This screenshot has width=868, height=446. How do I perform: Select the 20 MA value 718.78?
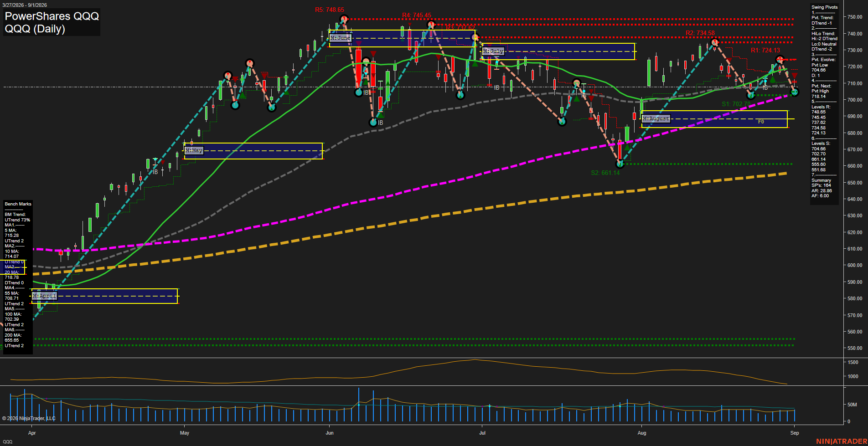(x=11, y=277)
